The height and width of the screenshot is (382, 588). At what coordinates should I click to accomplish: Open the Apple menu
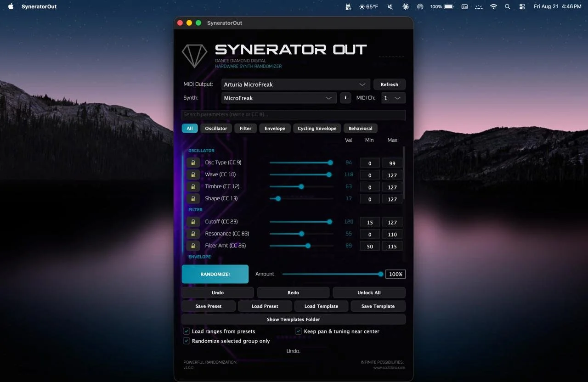tap(11, 6)
